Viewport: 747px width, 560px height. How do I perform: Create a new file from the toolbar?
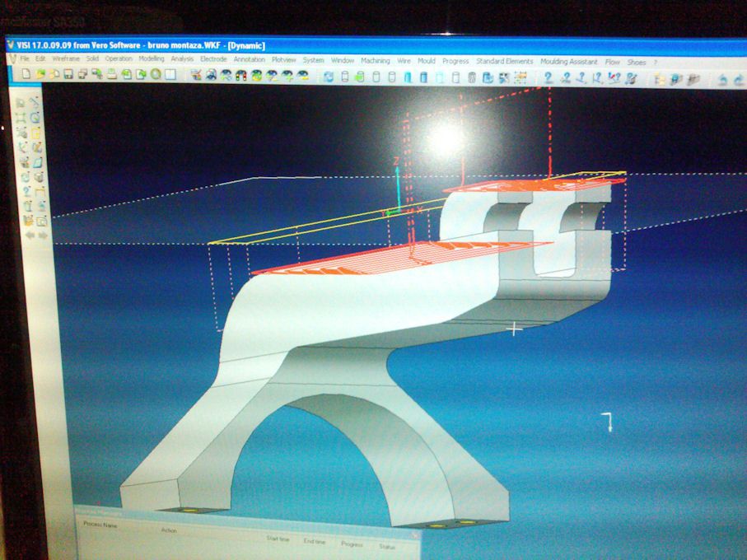point(26,74)
